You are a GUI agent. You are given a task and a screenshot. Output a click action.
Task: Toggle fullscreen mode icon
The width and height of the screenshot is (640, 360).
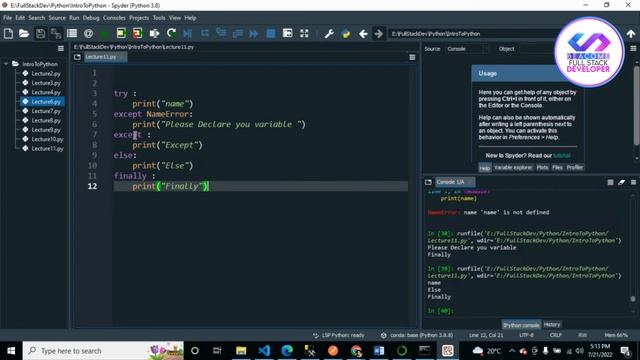tap(304, 33)
